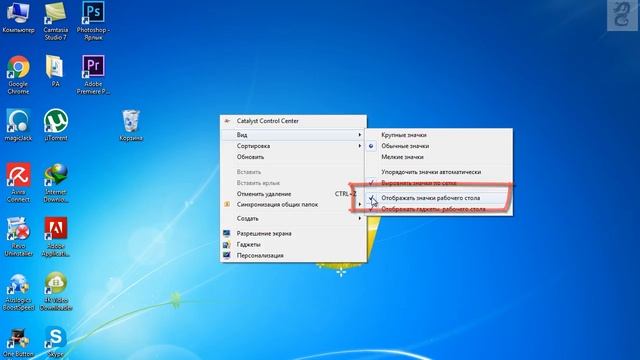Select Обычные значки view option

coord(439,146)
